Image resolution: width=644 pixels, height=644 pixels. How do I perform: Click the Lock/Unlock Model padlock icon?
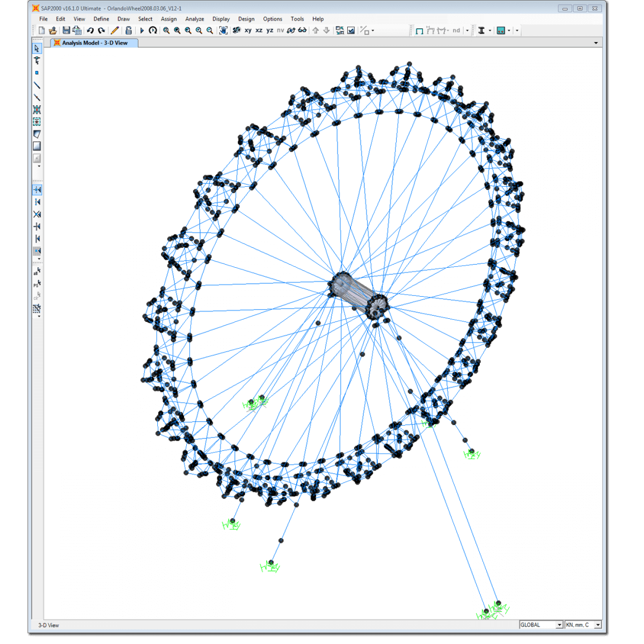click(129, 31)
